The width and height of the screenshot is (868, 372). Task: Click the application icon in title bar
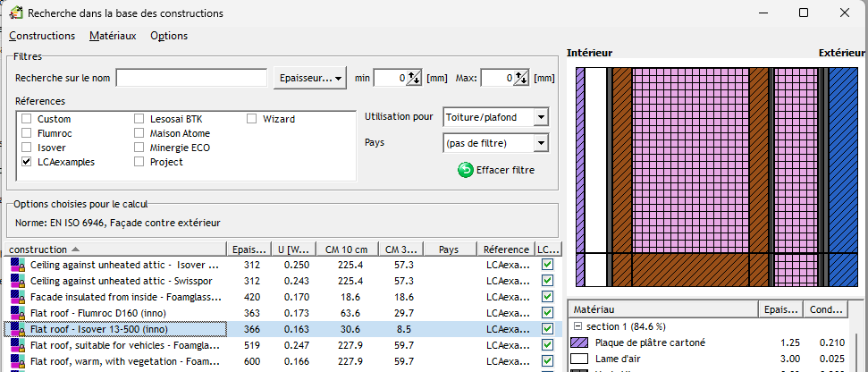pyautogui.click(x=15, y=13)
